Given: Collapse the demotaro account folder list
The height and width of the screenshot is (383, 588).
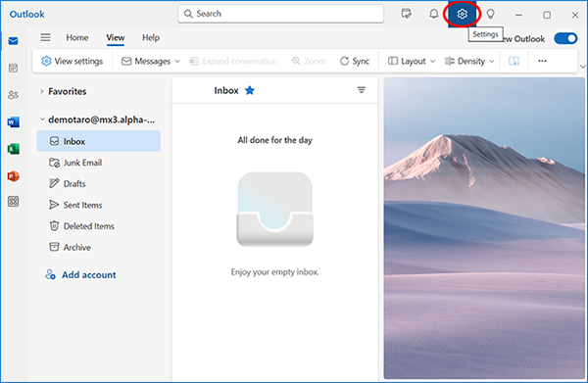Looking at the screenshot, I should pyautogui.click(x=42, y=120).
